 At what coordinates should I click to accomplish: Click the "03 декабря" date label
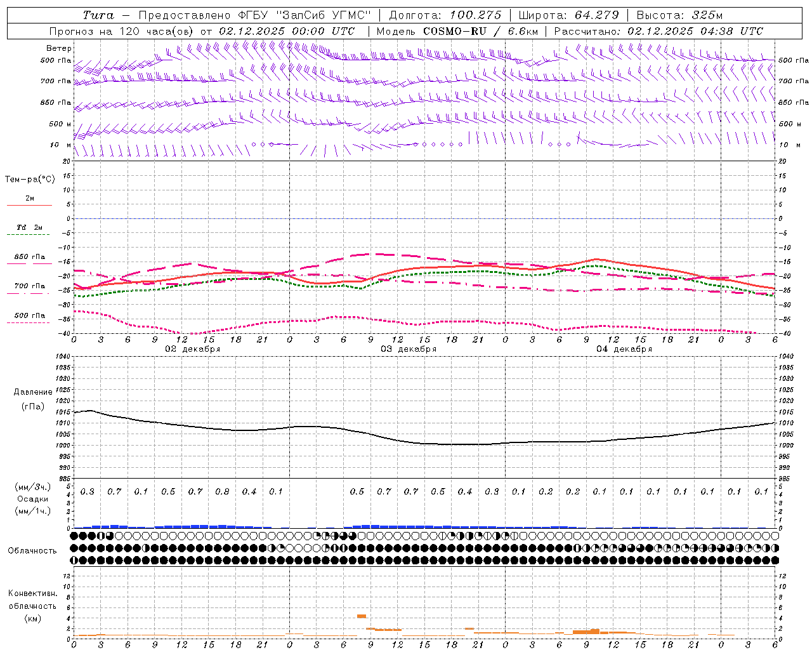click(x=409, y=349)
